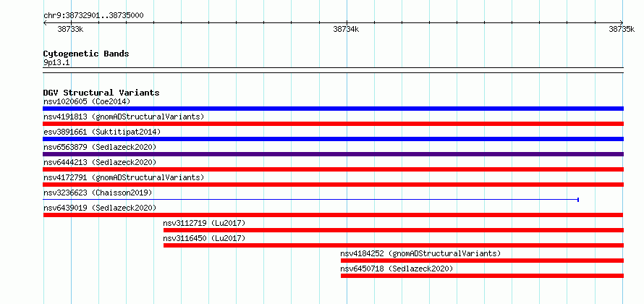Open the nsv4191813 (gnomADStructuralVariants) label
Image resolution: width=644 pixels, height=304 pixels.
[124, 117]
